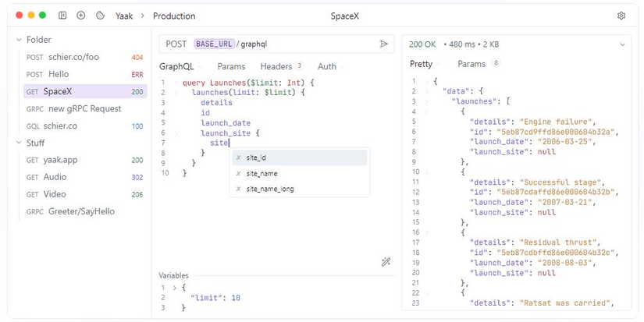Viewport: 644px width, 322px height.
Task: Switch to the request Params tab
Action: (231, 66)
